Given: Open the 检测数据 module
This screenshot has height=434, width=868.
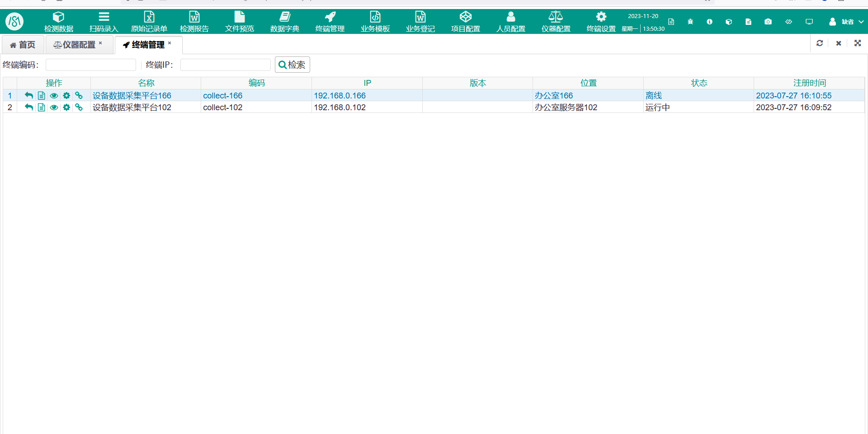Looking at the screenshot, I should point(59,22).
